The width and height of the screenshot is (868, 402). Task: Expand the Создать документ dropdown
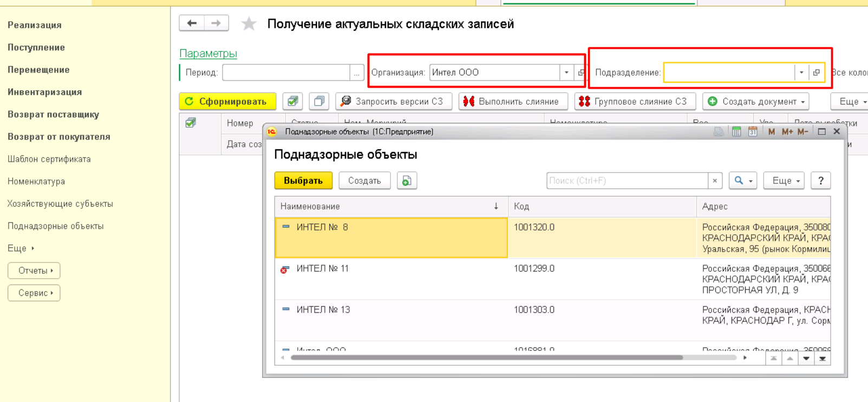coord(756,101)
